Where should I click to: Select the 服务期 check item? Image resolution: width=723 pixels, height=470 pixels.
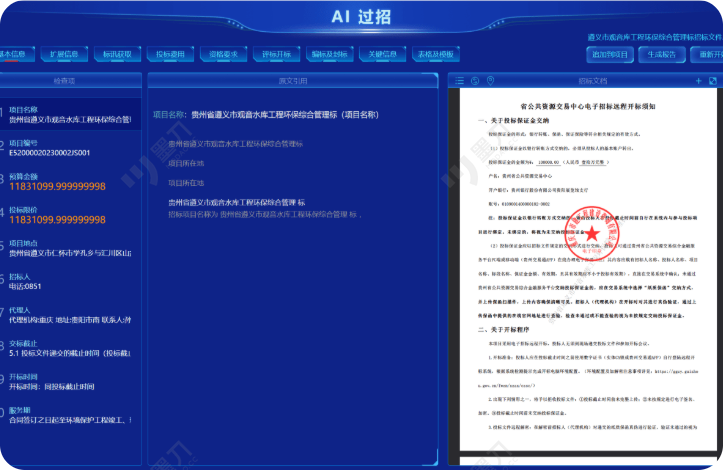(70, 415)
